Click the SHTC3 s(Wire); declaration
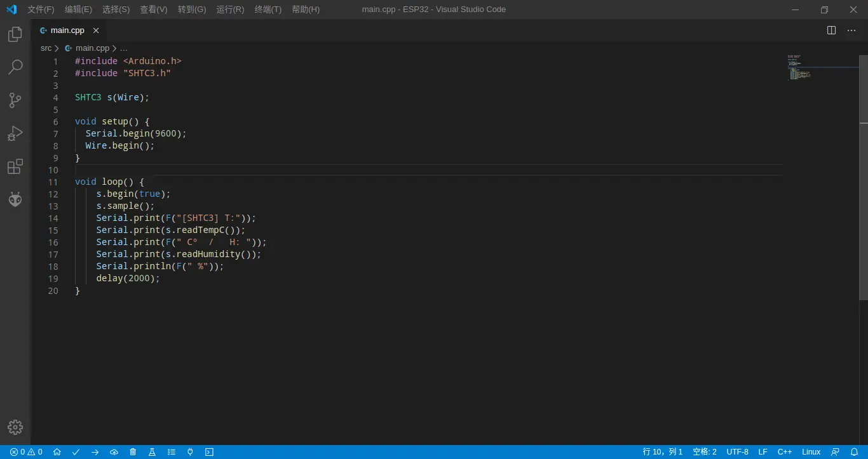The height and width of the screenshot is (459, 868). pyautogui.click(x=112, y=97)
